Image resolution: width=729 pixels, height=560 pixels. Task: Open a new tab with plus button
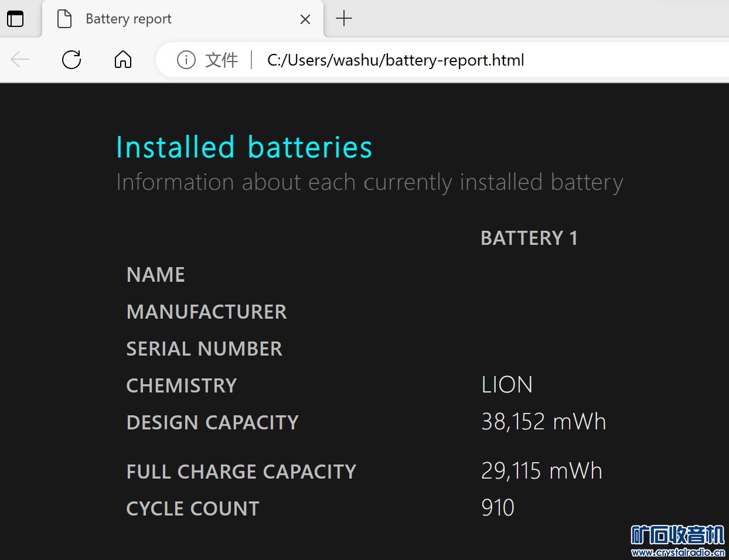(x=344, y=19)
